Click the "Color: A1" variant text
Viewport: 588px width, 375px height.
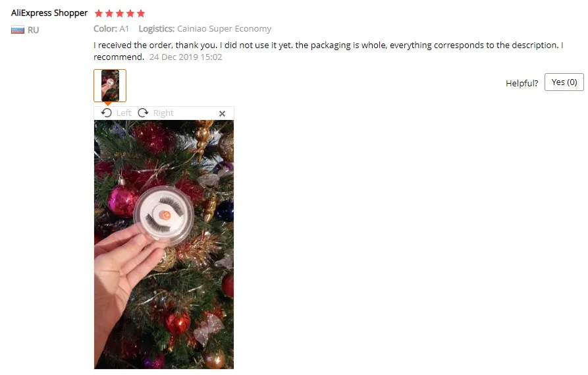tap(111, 29)
